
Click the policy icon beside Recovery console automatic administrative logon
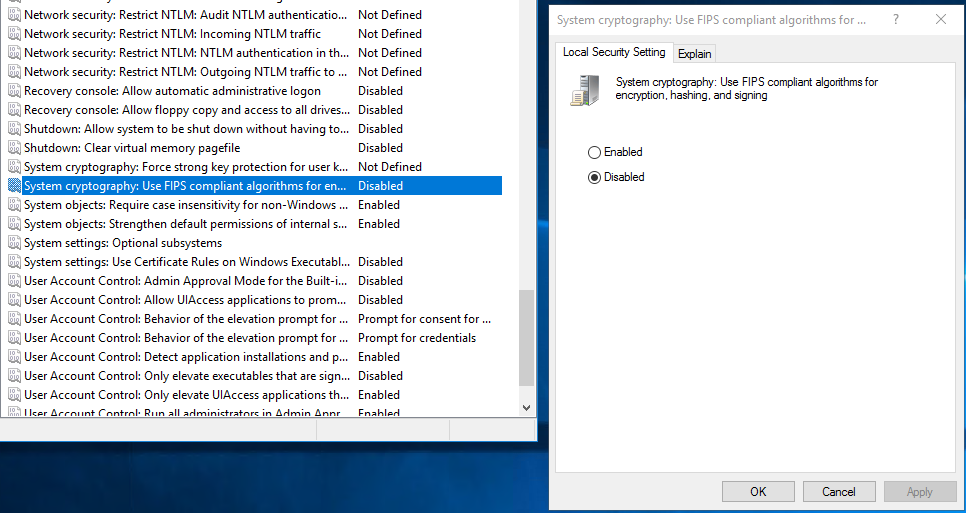tap(14, 91)
